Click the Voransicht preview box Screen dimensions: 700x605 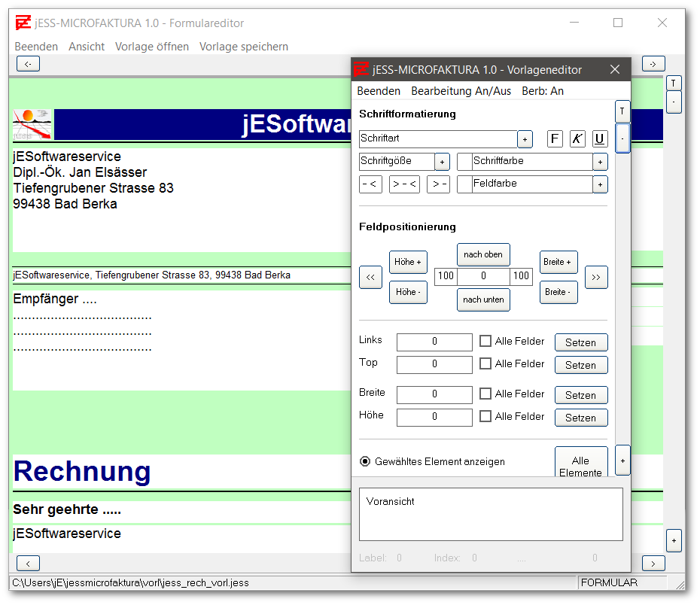[x=491, y=515]
